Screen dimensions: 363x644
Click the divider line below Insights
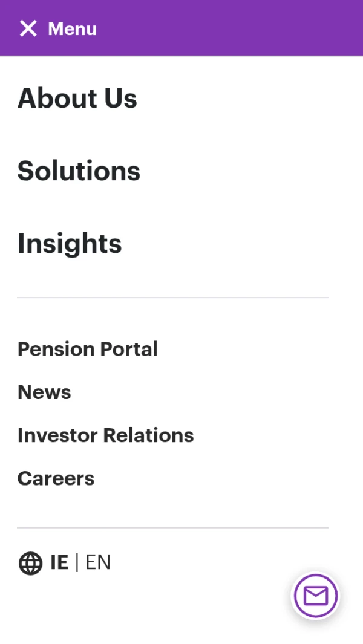[173, 298]
